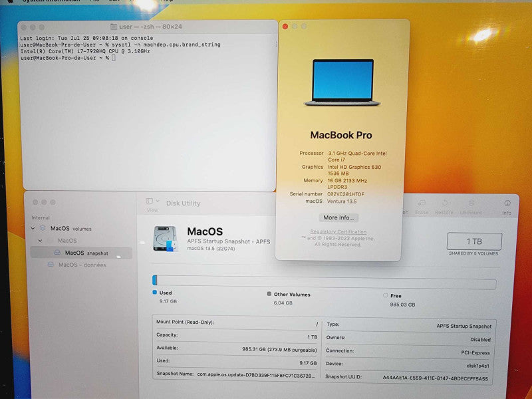The width and height of the screenshot is (532, 399).
Task: Click the Unmount icon in Disk Utility toolbar
Action: [x=471, y=203]
